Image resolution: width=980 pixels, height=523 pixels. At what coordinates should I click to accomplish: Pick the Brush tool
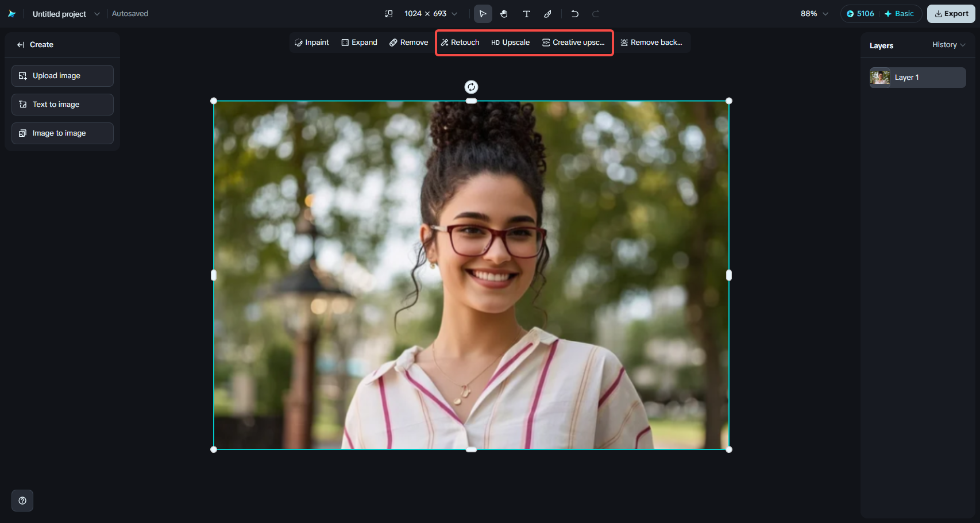pos(548,13)
